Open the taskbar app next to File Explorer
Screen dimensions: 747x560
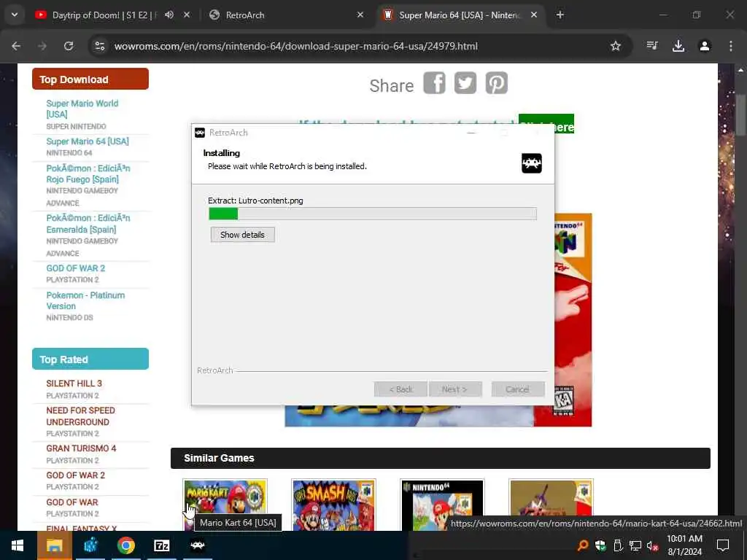click(x=90, y=545)
